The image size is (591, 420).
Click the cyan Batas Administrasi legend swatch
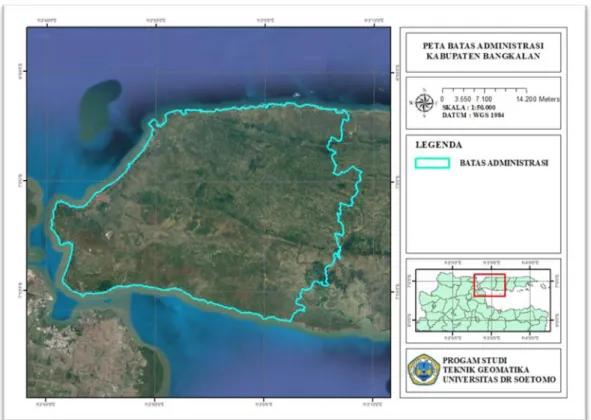pos(432,163)
